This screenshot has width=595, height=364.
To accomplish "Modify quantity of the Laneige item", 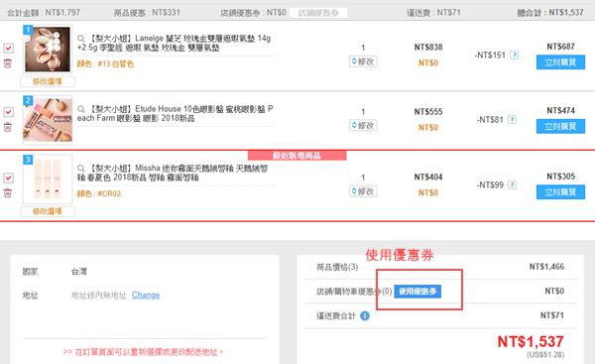I will pyautogui.click(x=363, y=61).
